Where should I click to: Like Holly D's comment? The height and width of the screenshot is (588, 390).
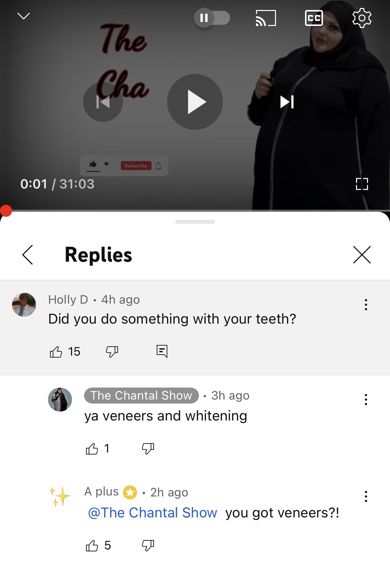pos(56,352)
